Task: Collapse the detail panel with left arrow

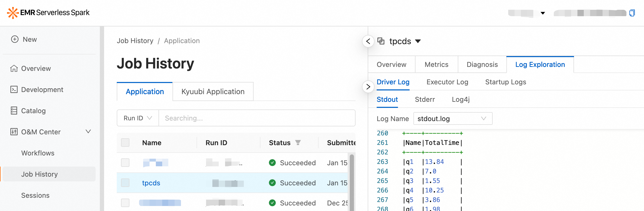Action: pyautogui.click(x=368, y=41)
